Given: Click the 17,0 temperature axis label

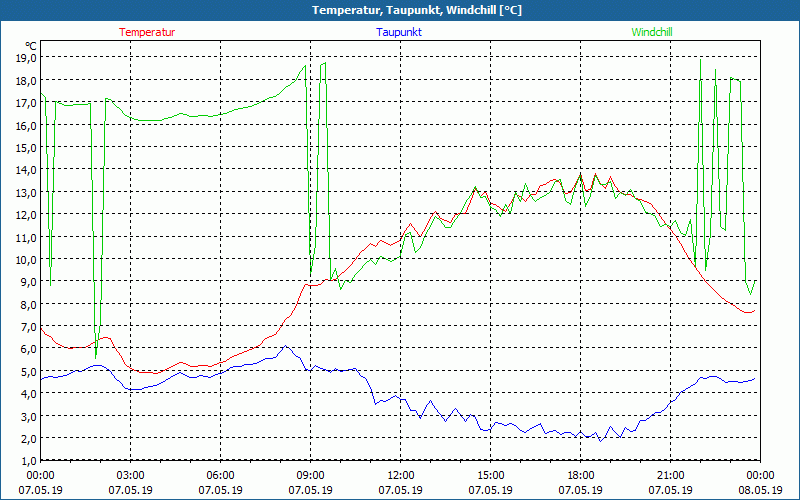Looking at the screenshot, I should pos(25,104).
